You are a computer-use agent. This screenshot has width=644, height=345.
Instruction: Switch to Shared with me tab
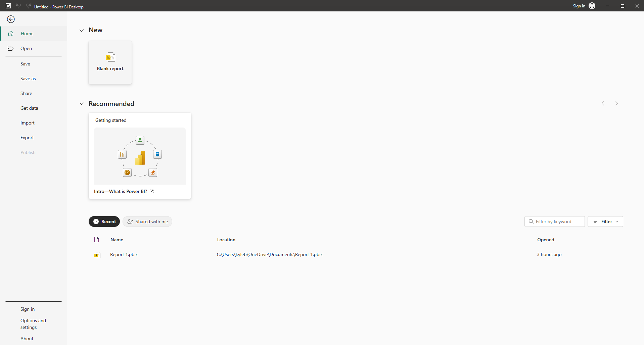(x=147, y=221)
